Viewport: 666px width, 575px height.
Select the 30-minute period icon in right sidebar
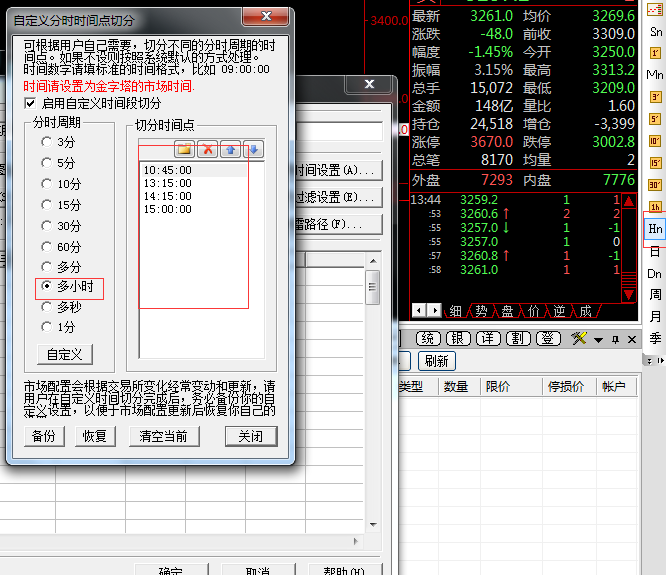pyautogui.click(x=655, y=185)
